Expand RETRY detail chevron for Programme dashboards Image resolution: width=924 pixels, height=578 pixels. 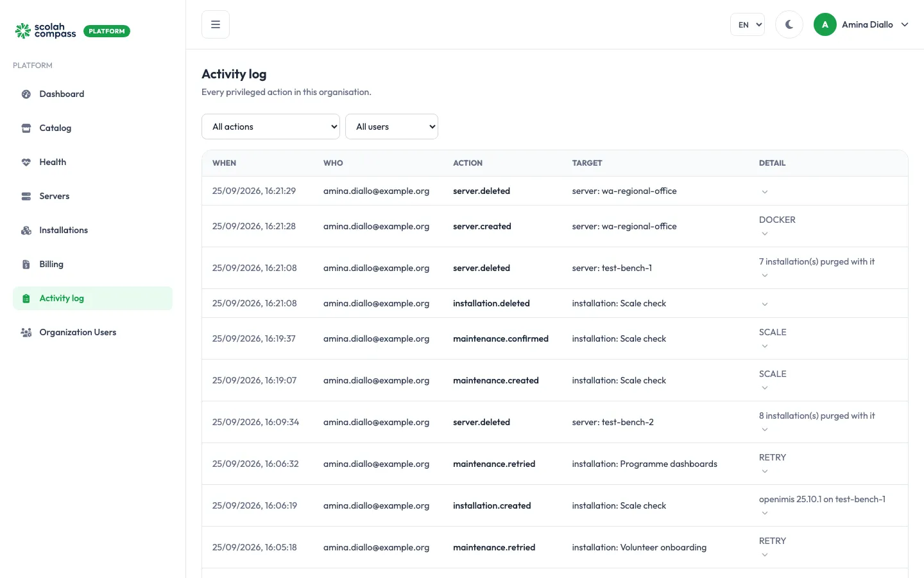pyautogui.click(x=764, y=471)
